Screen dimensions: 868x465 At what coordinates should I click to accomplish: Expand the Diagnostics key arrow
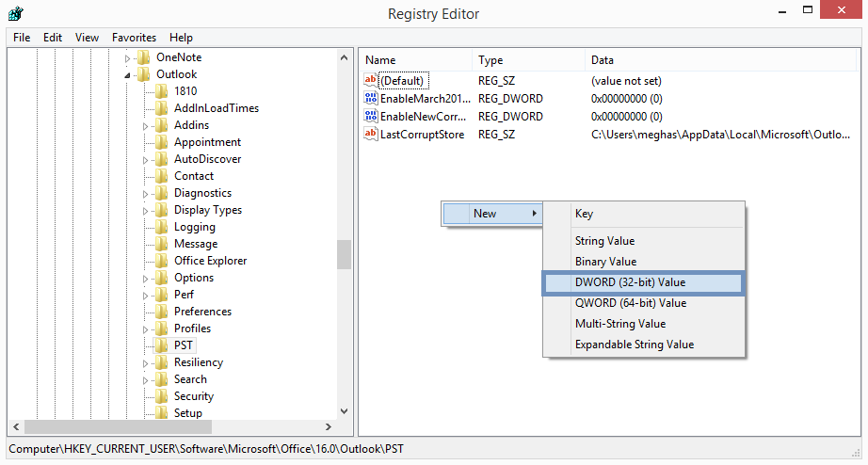[145, 194]
